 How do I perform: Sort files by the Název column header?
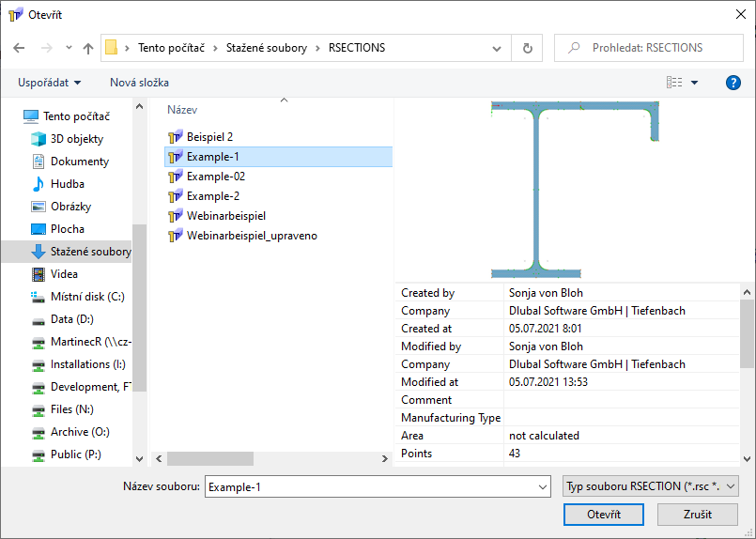182,110
